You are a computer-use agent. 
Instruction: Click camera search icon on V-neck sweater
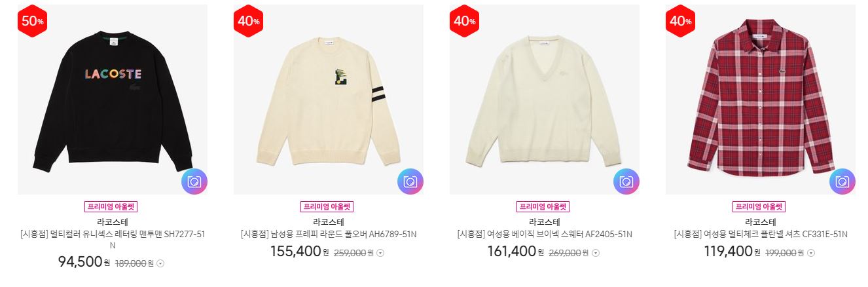click(626, 182)
